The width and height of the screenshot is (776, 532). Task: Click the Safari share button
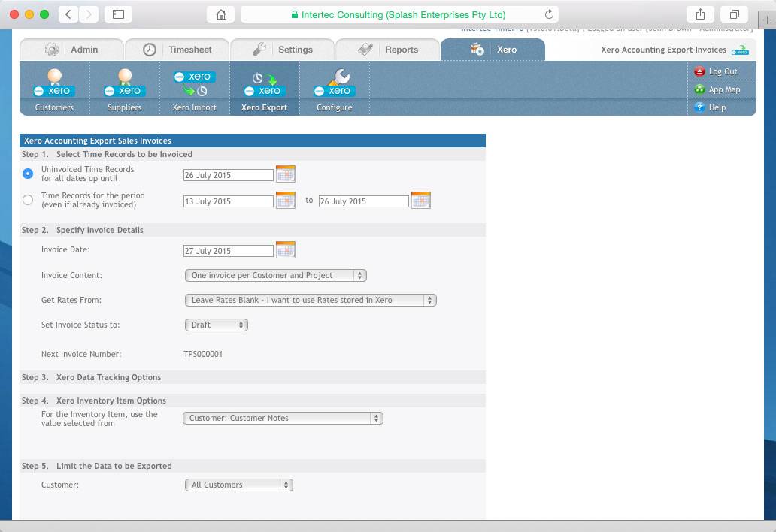[x=700, y=14]
